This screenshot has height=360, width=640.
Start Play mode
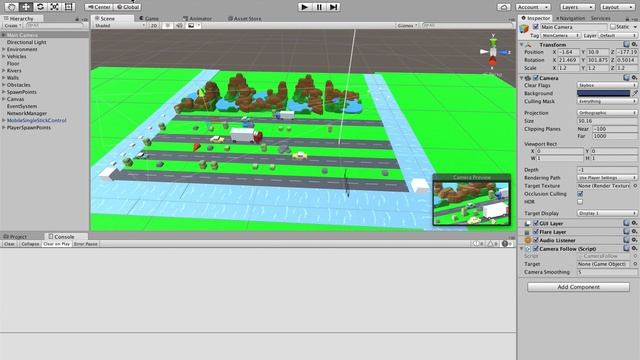(x=304, y=7)
